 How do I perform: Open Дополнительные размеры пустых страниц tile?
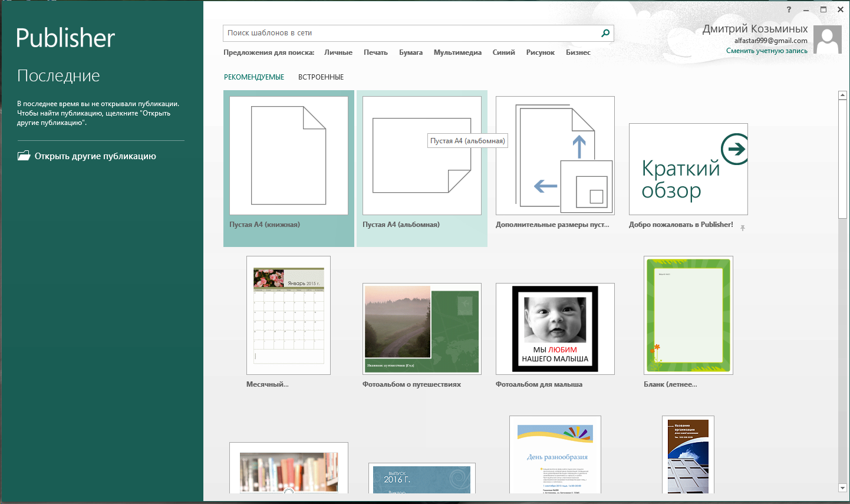(x=555, y=156)
